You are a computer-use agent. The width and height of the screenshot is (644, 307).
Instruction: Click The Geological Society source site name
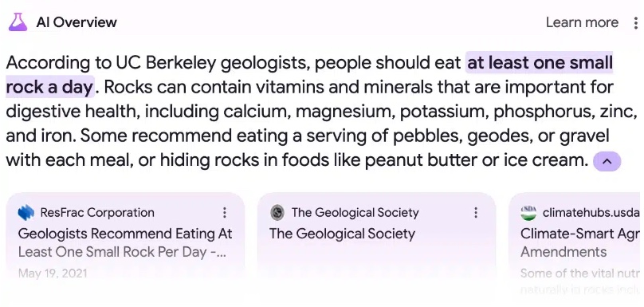(x=355, y=212)
